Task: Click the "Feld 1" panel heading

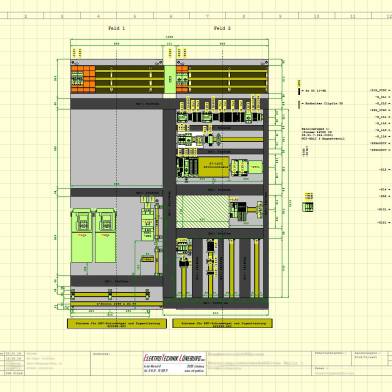Action: 117,28
